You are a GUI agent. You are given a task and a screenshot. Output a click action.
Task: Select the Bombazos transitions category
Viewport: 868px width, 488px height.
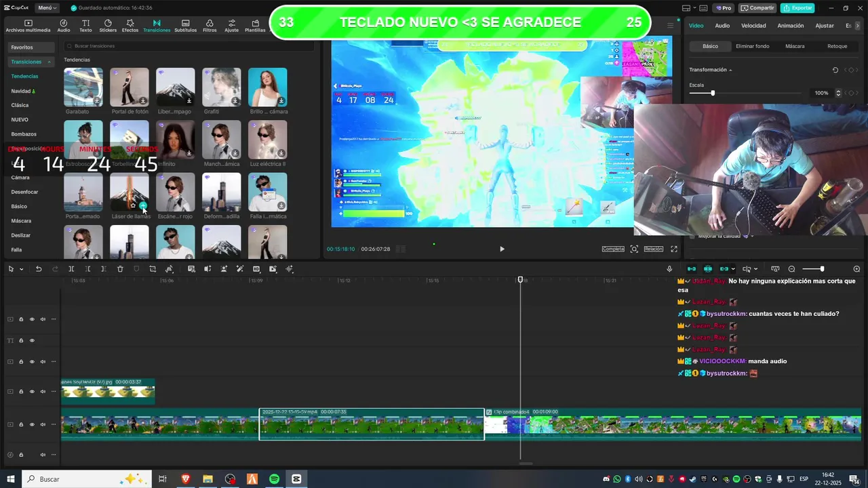(24, 134)
